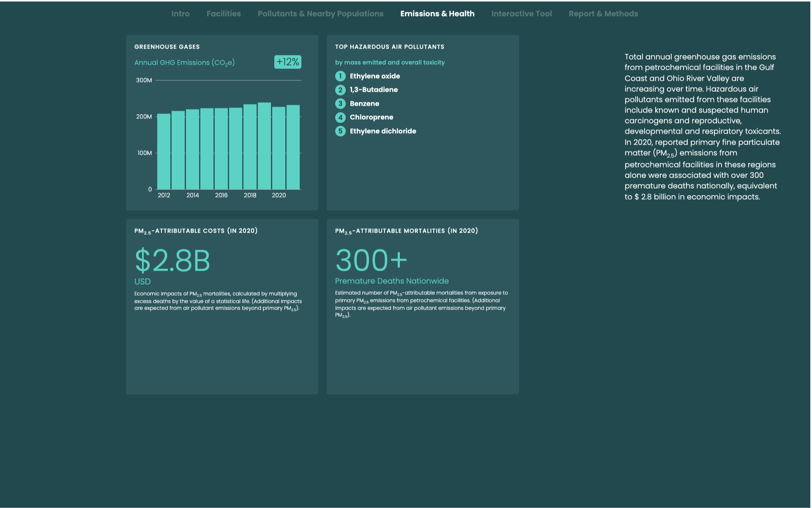Select the Emissions & Health tab

[x=437, y=14]
